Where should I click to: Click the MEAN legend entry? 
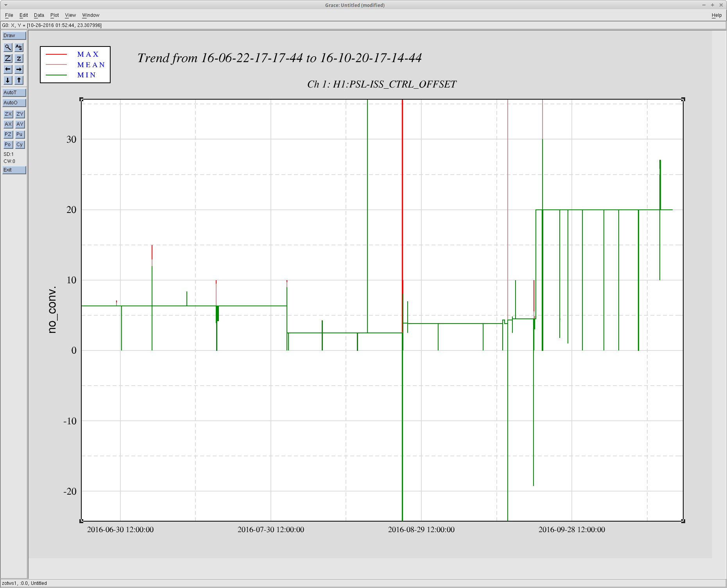tap(91, 65)
